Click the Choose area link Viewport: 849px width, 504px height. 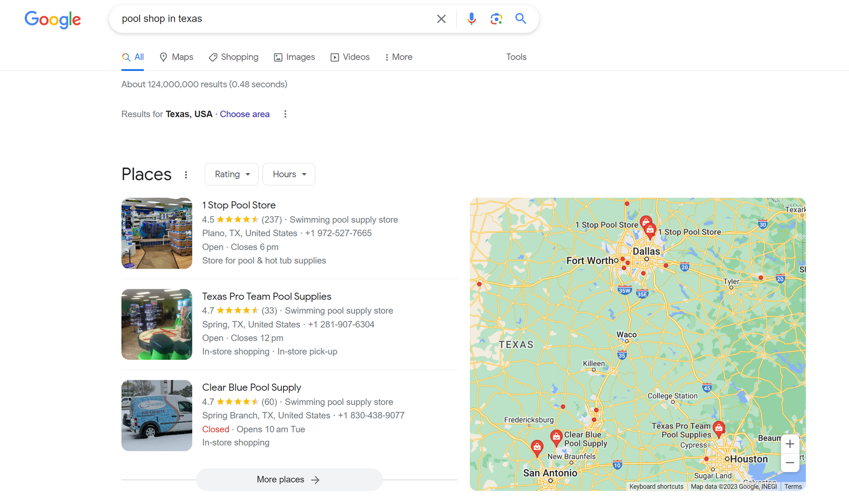pyautogui.click(x=245, y=114)
